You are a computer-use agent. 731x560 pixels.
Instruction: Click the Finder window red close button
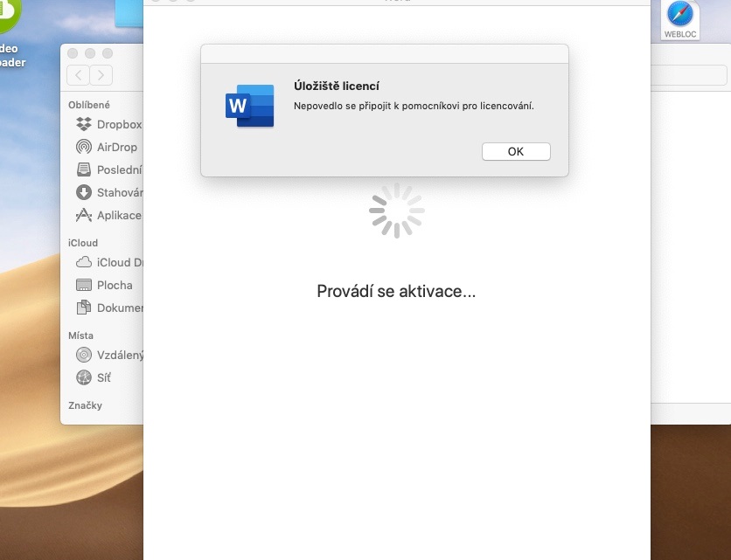coord(73,53)
